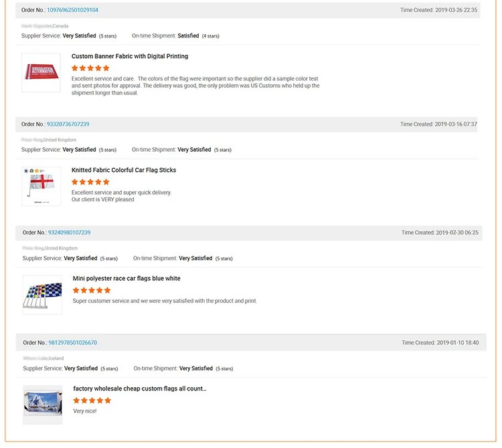Viewport: 502px width, 448px height.
Task: Open order number 10976962501029104
Action: [72, 10]
